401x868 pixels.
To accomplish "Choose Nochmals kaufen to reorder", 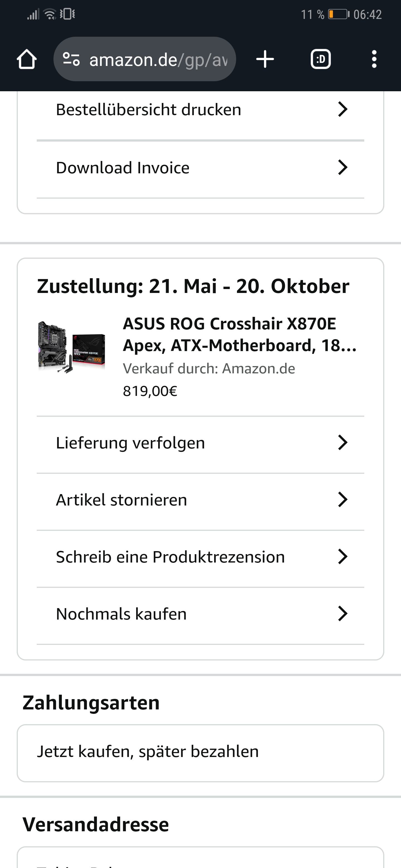I will 121,614.
